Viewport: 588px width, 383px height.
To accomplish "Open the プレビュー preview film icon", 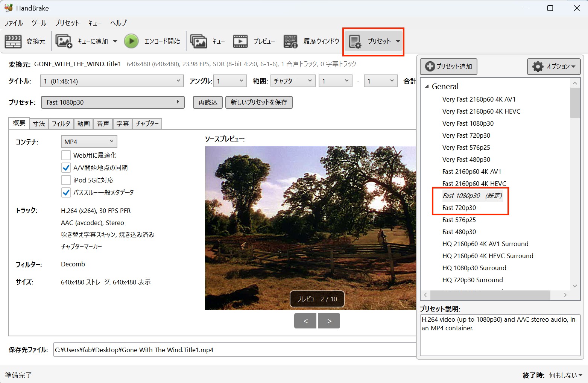I will (x=240, y=41).
